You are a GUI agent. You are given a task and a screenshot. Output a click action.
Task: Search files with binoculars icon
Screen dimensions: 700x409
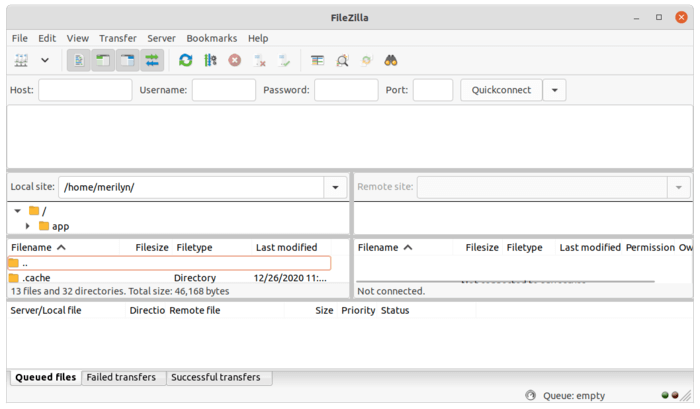click(x=391, y=60)
